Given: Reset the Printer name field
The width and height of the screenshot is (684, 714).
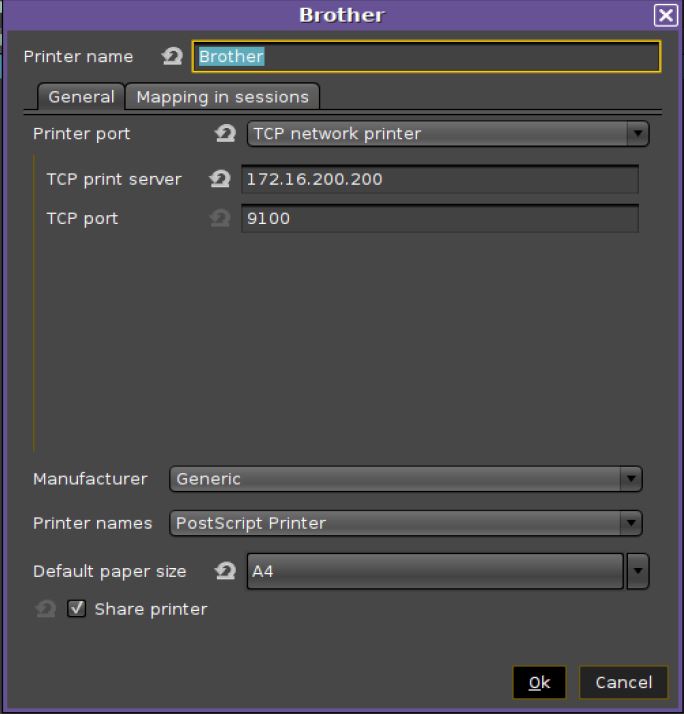Looking at the screenshot, I should click(x=172, y=57).
